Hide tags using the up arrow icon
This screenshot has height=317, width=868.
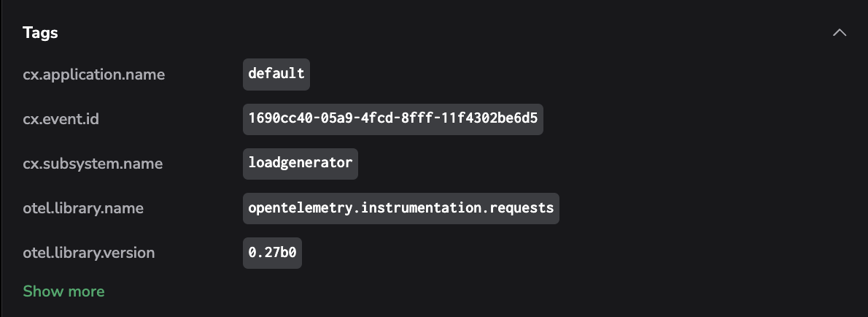(840, 33)
